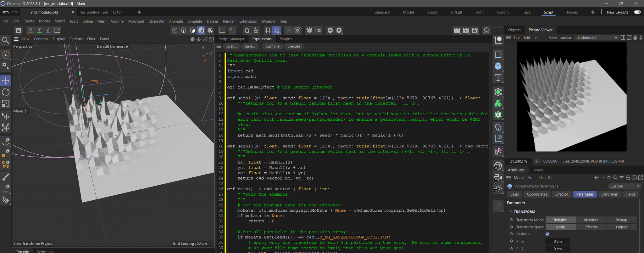This screenshot has width=644, height=253.
Task: Click the viewport pan hand icon
Action: (x=192, y=39)
